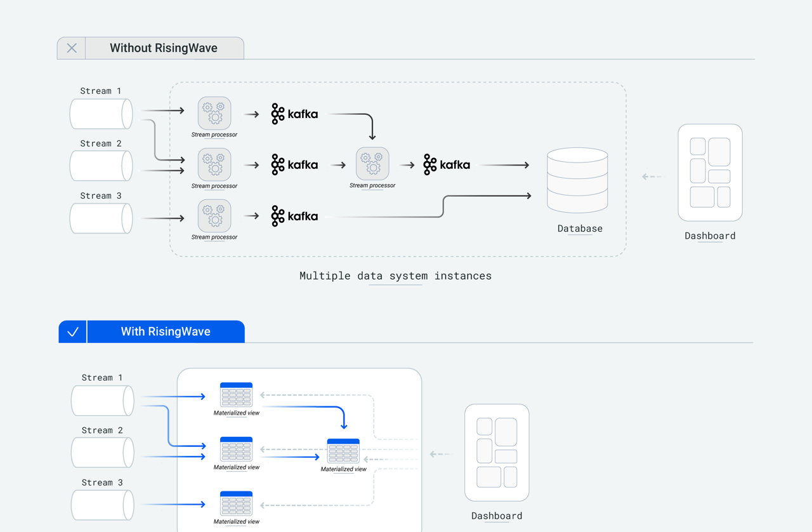Click "Stream processor" caption in the Stream 3 row
The height and width of the screenshot is (532, 812).
pyautogui.click(x=214, y=237)
